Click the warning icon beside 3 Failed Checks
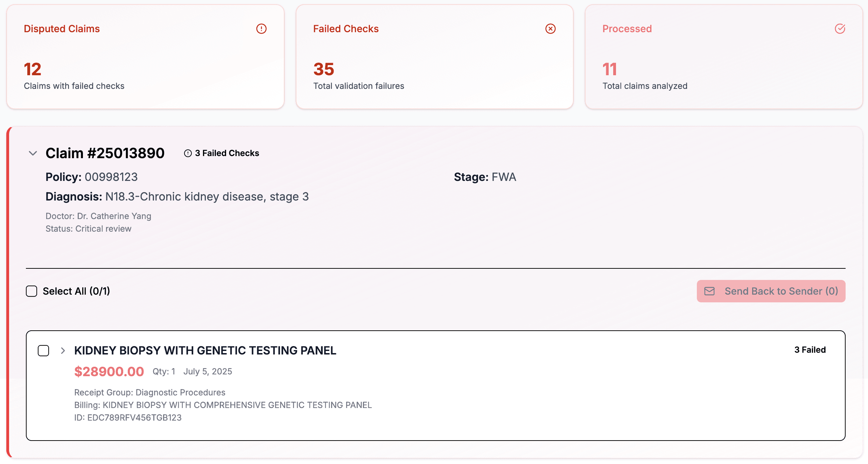The height and width of the screenshot is (464, 868). pyautogui.click(x=188, y=153)
